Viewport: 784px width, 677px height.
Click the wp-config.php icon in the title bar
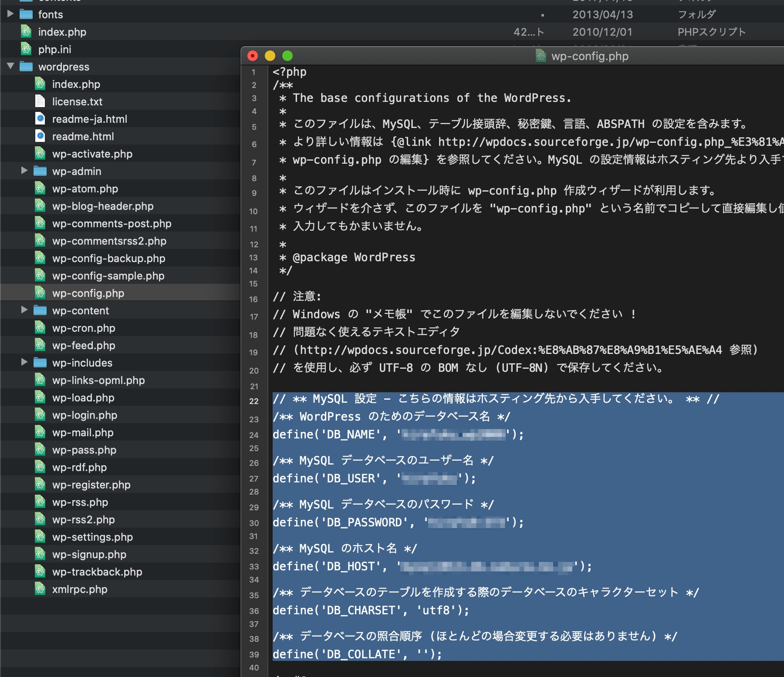pos(540,56)
